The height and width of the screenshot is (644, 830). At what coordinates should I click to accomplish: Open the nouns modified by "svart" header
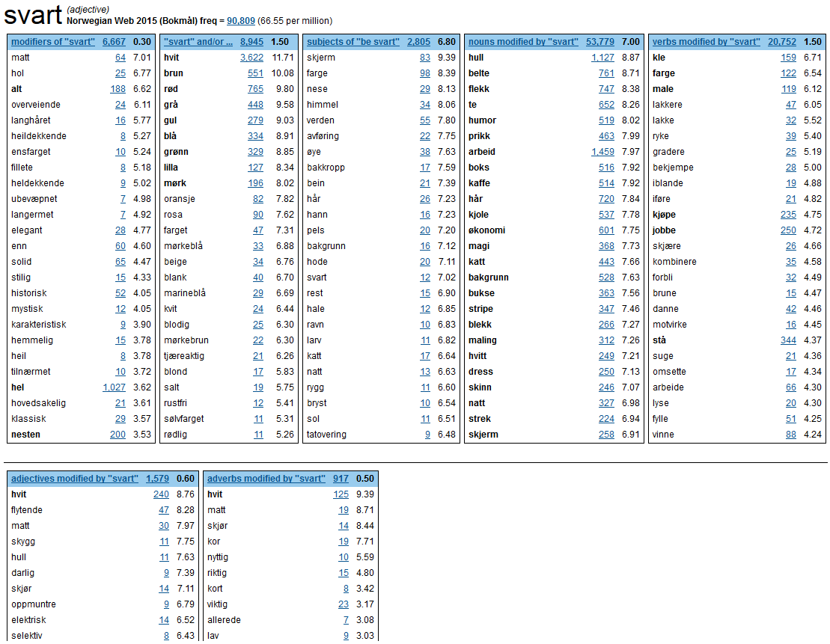(x=523, y=42)
